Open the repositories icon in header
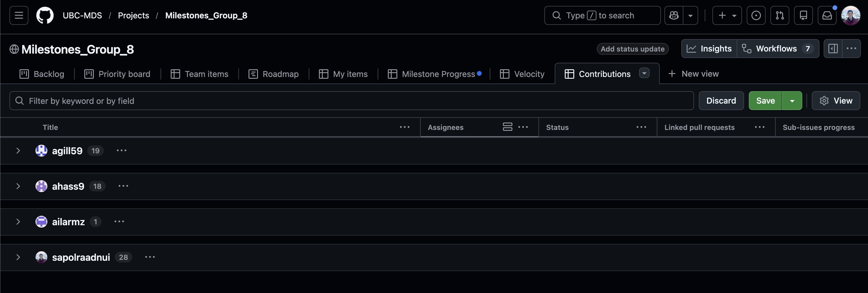 click(803, 15)
